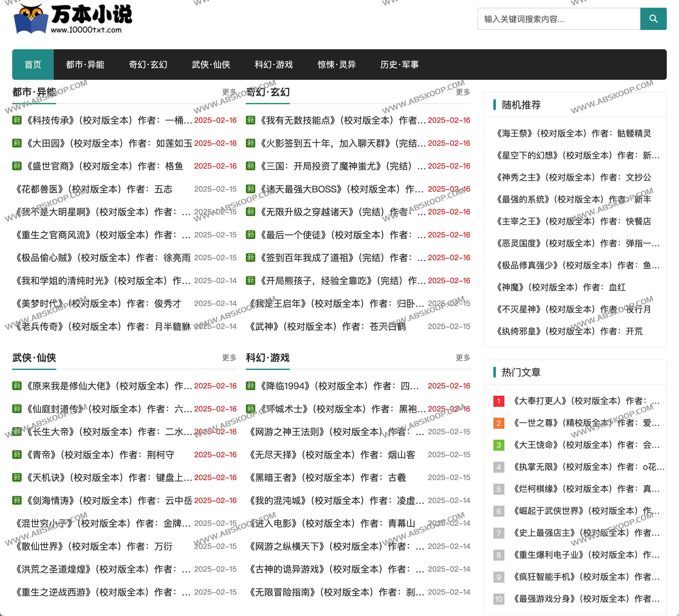Switch to the 武侠·仙侠 nav tab
Screen dimensions: 679x616
[x=211, y=65]
